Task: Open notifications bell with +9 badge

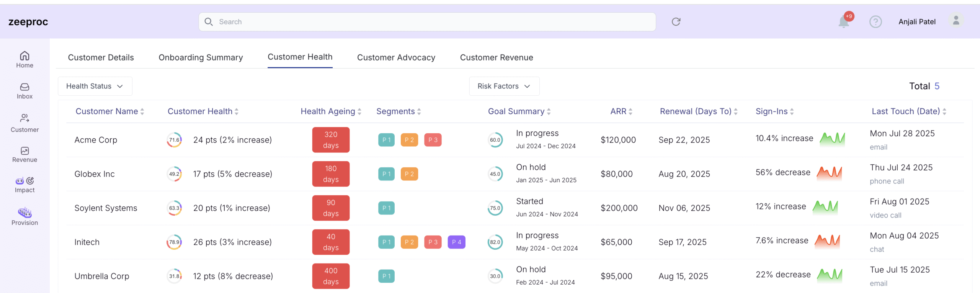Action: pyautogui.click(x=843, y=22)
